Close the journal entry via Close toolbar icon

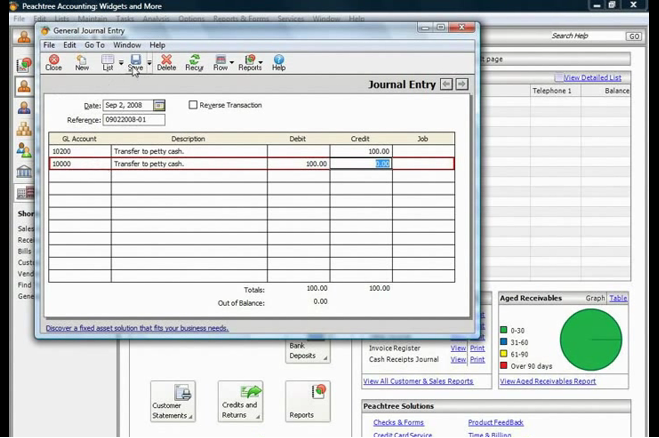tap(53, 62)
